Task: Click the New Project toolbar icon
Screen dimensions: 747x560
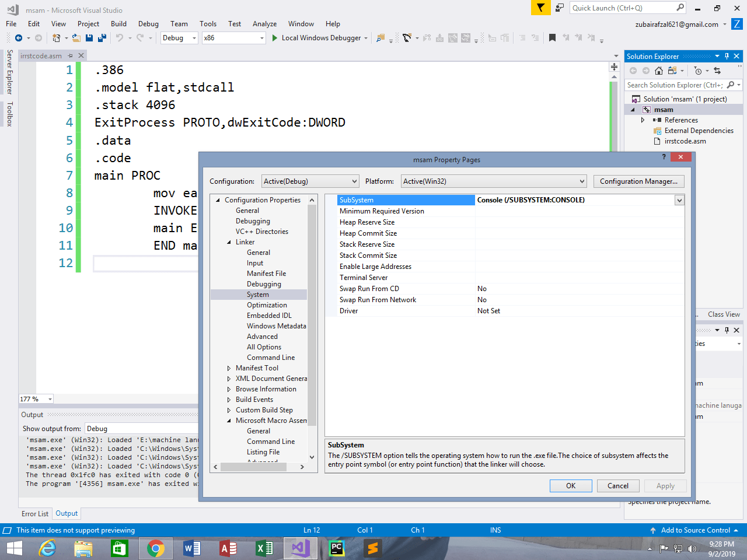Action: (56, 38)
